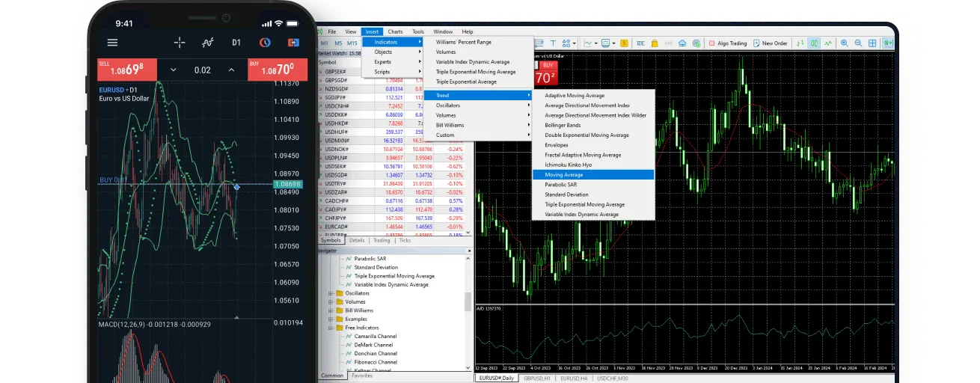Open the Help menu
The width and height of the screenshot is (980, 383).
click(468, 31)
